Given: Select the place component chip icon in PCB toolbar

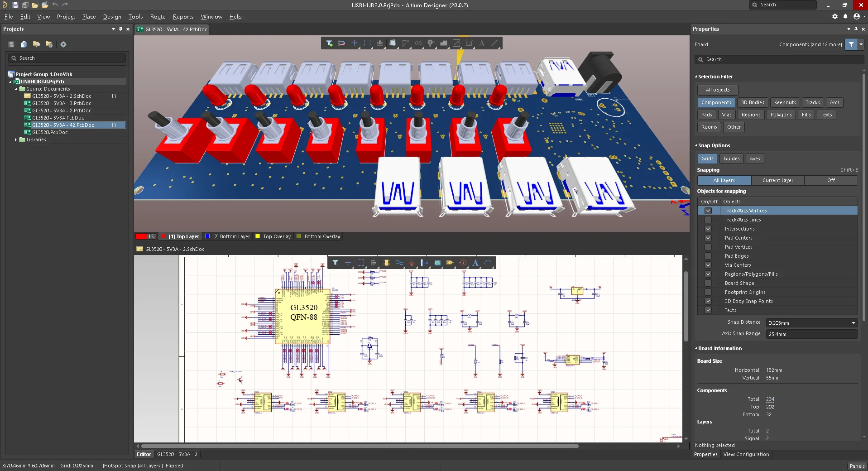Looking at the screenshot, I should pos(393,43).
